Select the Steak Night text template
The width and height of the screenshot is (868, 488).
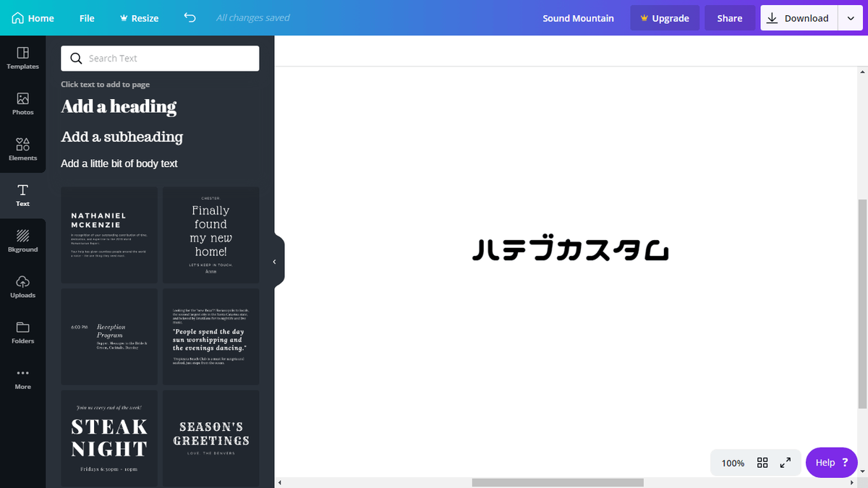(109, 438)
